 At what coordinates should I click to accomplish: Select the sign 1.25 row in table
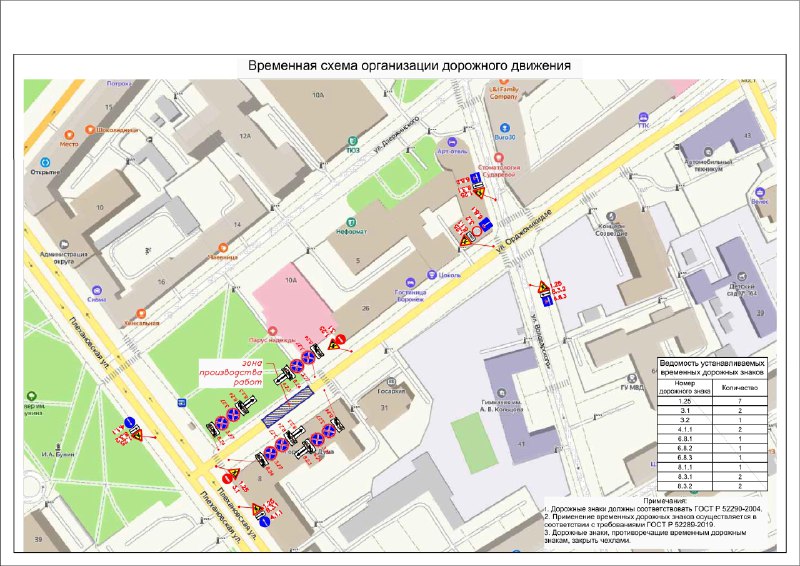pyautogui.click(x=713, y=400)
